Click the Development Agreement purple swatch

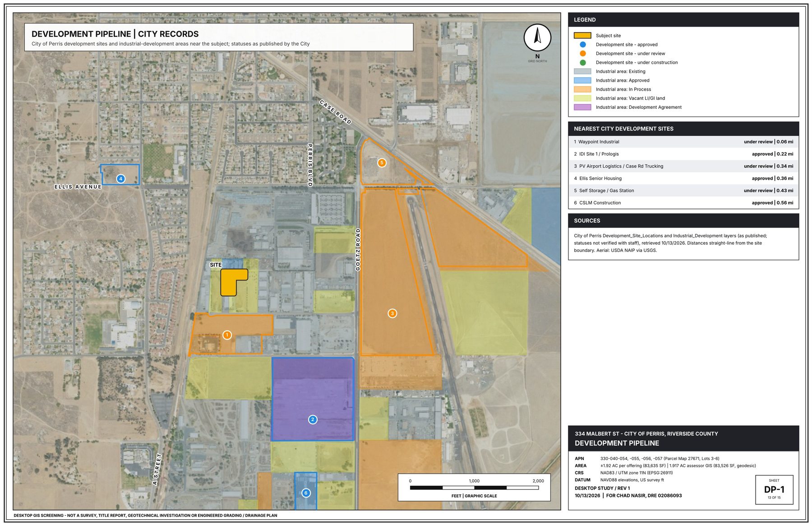click(x=582, y=107)
